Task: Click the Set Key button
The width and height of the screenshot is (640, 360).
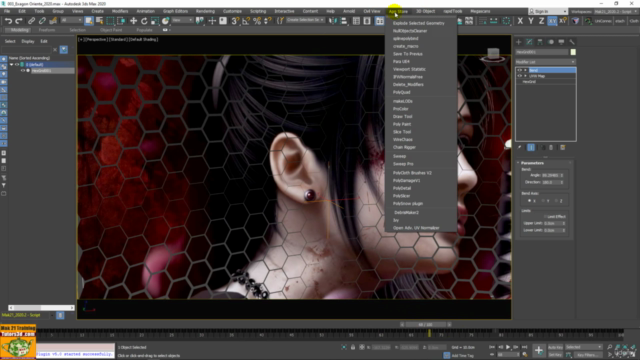Action: tap(555, 355)
